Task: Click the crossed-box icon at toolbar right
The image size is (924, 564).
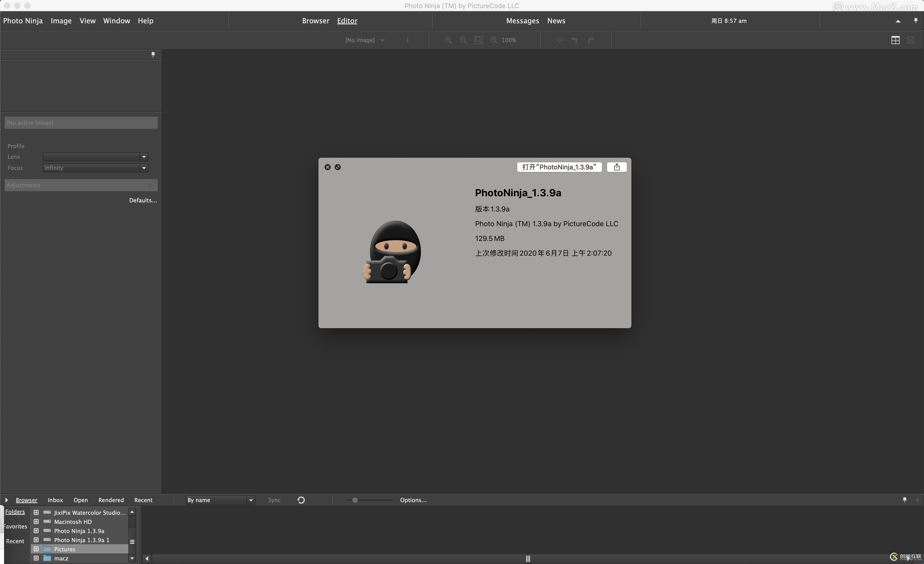Action: (x=911, y=40)
